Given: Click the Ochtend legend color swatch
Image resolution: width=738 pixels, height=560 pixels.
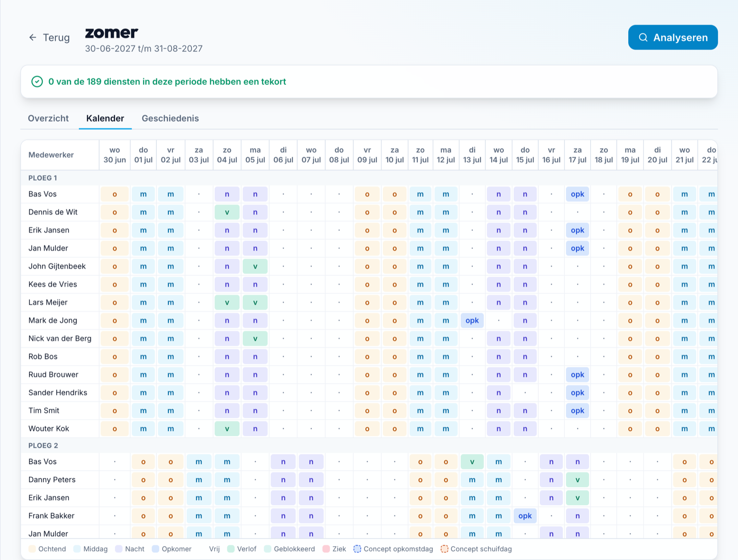Looking at the screenshot, I should (32, 549).
